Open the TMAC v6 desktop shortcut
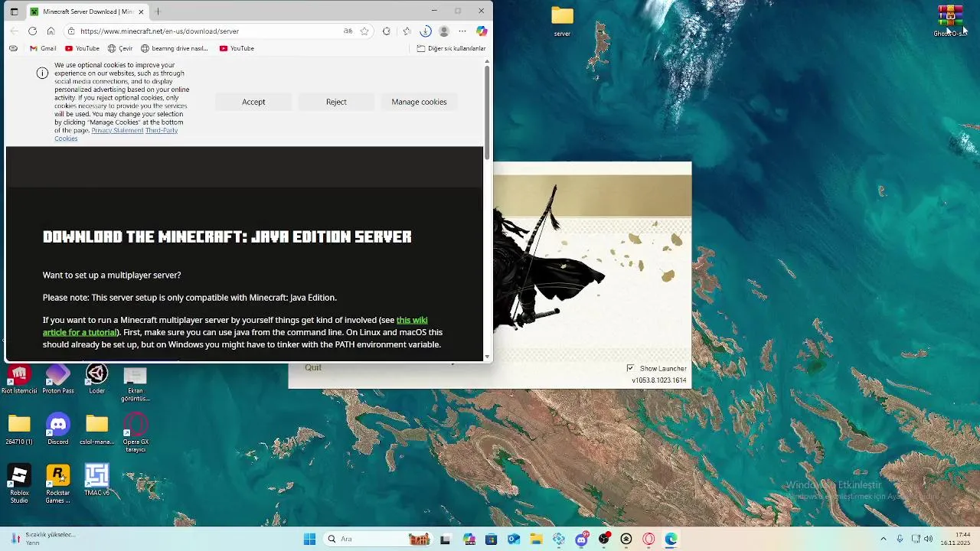Screen dimensions: 980x551 tap(96, 481)
